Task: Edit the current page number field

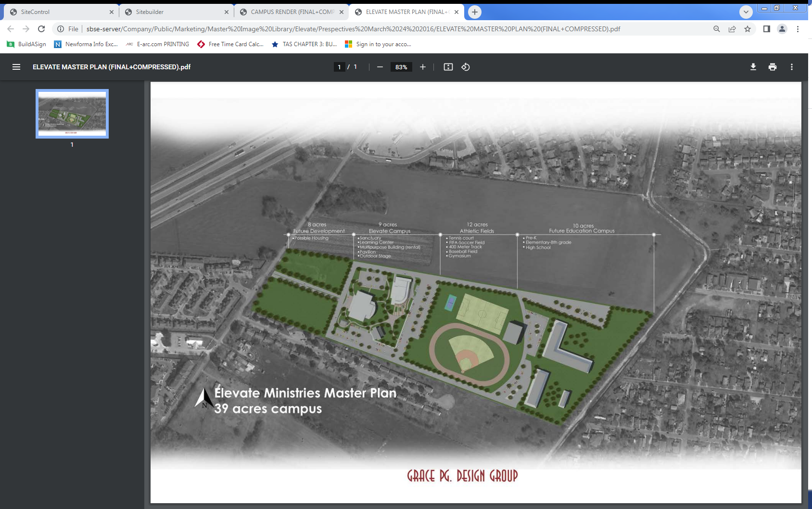Action: pyautogui.click(x=339, y=67)
